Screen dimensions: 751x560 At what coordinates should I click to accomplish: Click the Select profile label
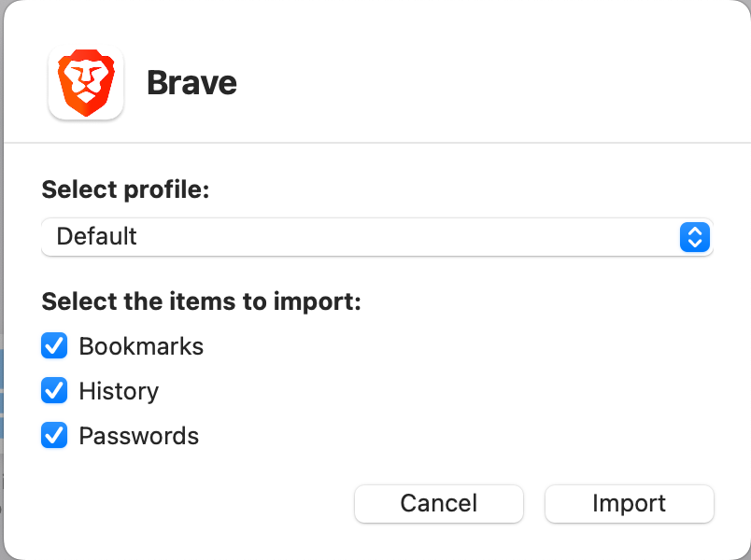click(x=125, y=189)
